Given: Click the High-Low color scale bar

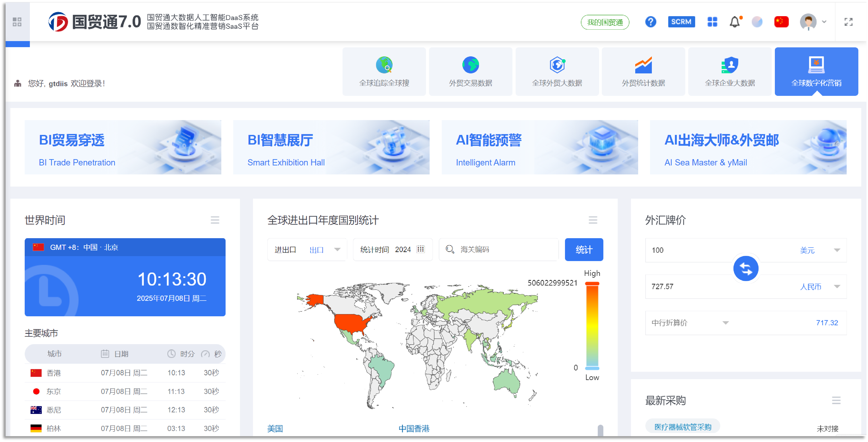Looking at the screenshot, I should 592,325.
